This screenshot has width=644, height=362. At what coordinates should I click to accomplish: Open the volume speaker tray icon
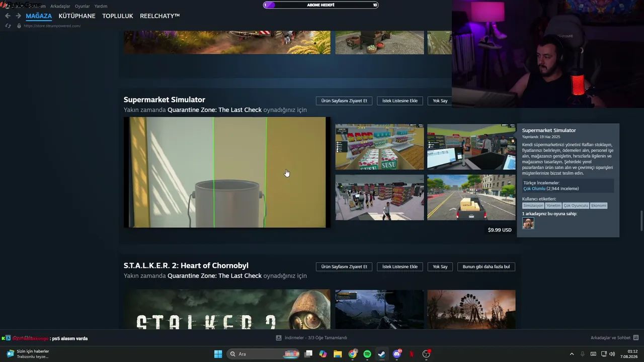pos(612,354)
